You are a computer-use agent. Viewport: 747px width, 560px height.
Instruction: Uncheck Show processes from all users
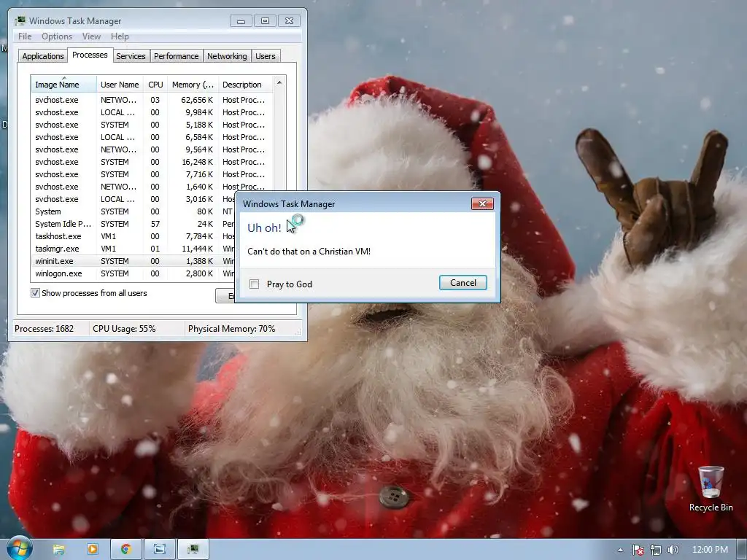(x=35, y=293)
